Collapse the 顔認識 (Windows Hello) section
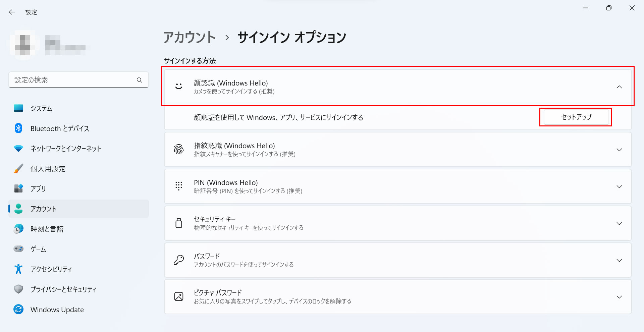 619,87
